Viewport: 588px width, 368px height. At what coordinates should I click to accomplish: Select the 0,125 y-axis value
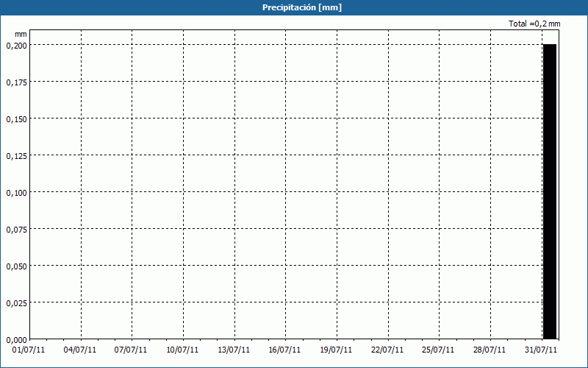17,156
